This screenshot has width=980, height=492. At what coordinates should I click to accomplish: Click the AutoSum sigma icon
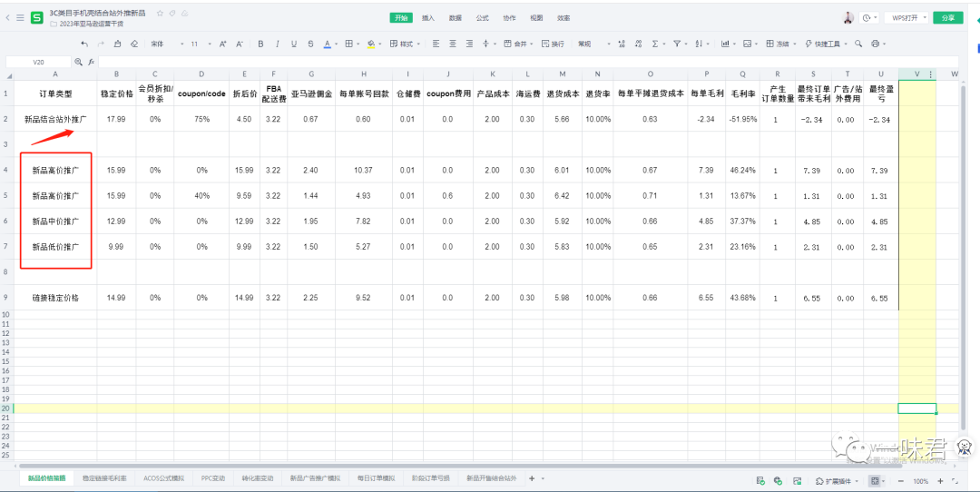click(x=654, y=44)
